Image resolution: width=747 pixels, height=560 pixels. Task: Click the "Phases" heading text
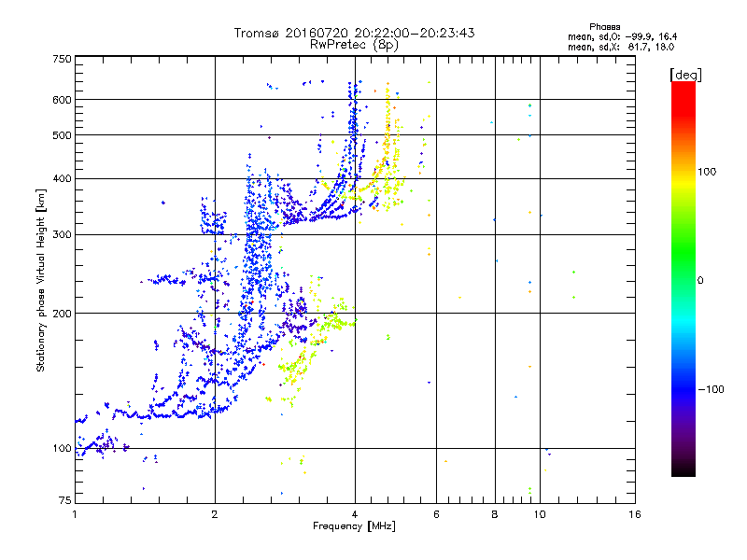point(604,27)
